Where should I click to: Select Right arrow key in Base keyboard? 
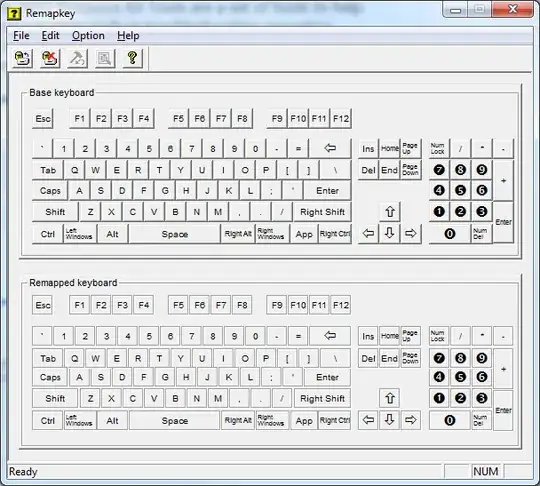pos(411,234)
